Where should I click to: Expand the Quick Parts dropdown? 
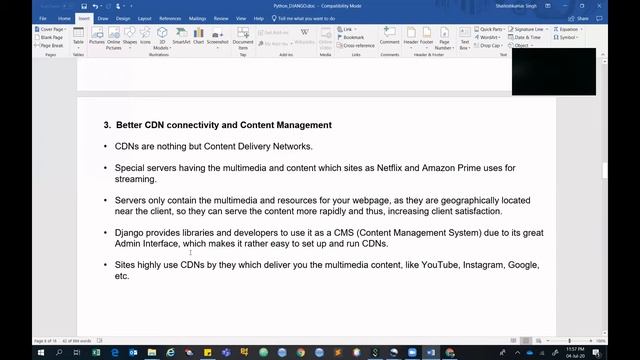pyautogui.click(x=504, y=29)
